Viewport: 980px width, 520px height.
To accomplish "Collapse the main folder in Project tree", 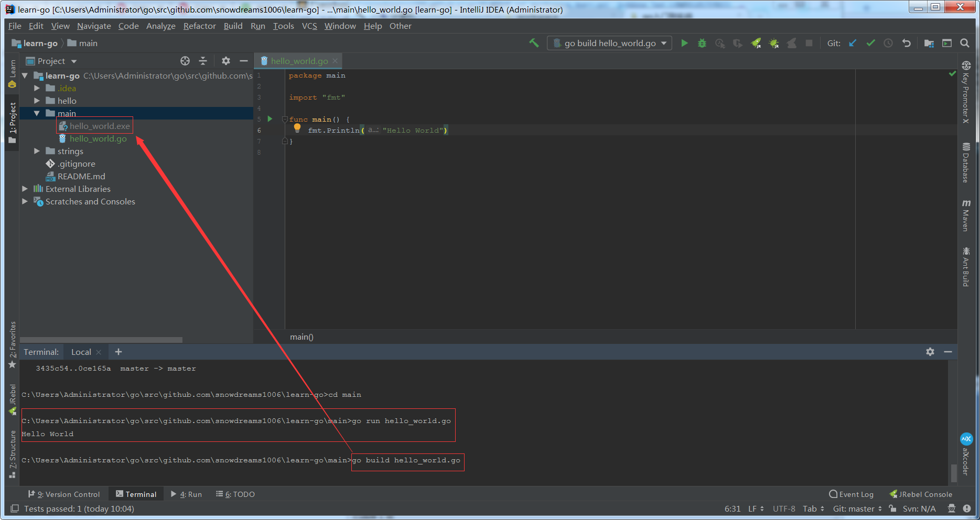I will 36,113.
